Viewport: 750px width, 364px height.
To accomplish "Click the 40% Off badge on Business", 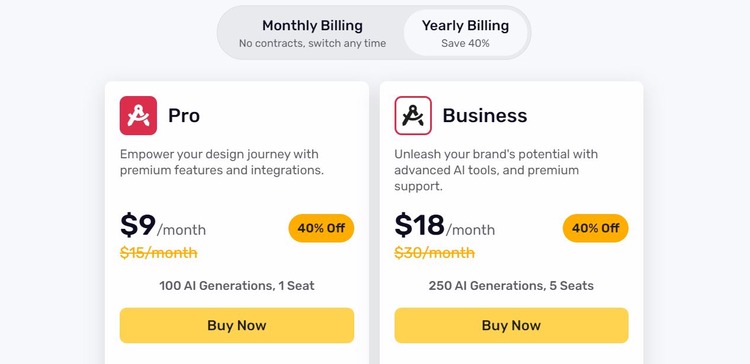I will pos(595,228).
